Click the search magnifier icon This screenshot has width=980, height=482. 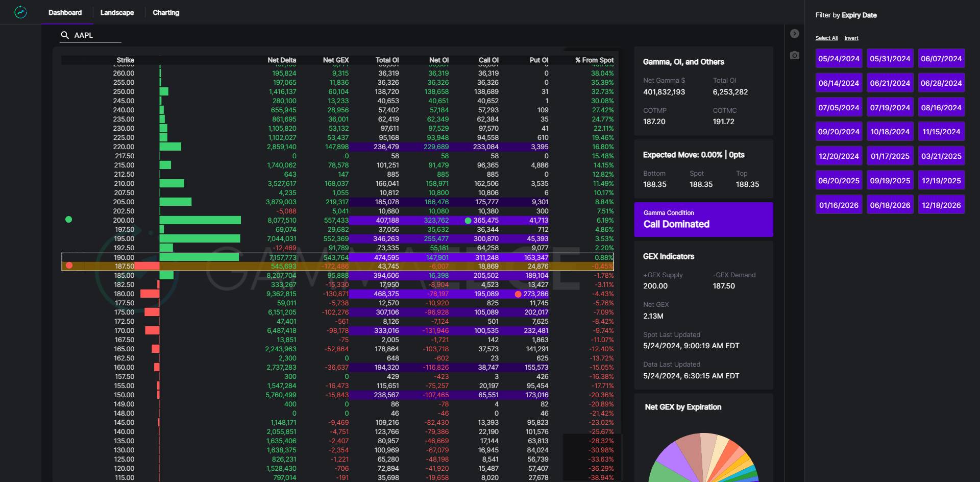pyautogui.click(x=65, y=35)
